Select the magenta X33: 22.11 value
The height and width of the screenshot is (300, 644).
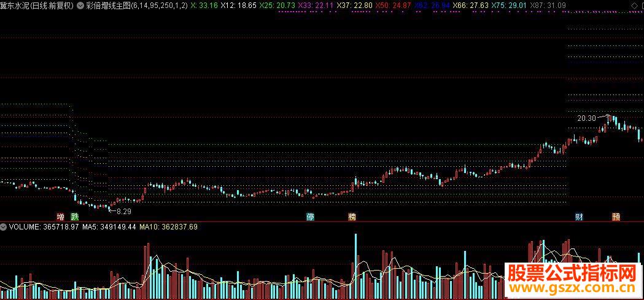(x=316, y=6)
